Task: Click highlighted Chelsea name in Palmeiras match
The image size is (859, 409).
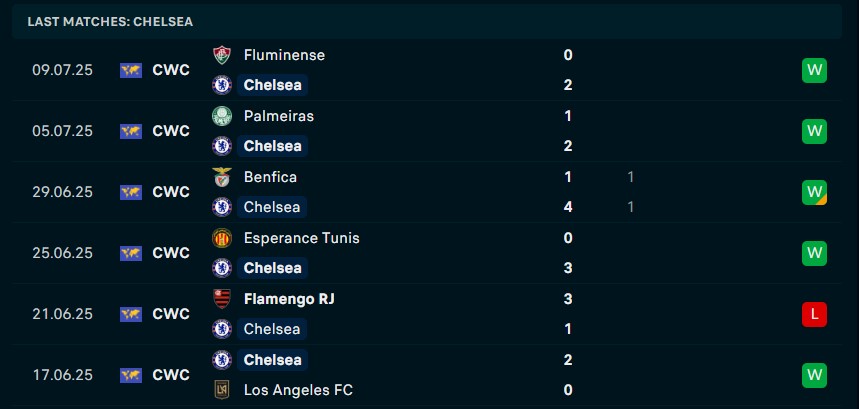Action: [272, 146]
